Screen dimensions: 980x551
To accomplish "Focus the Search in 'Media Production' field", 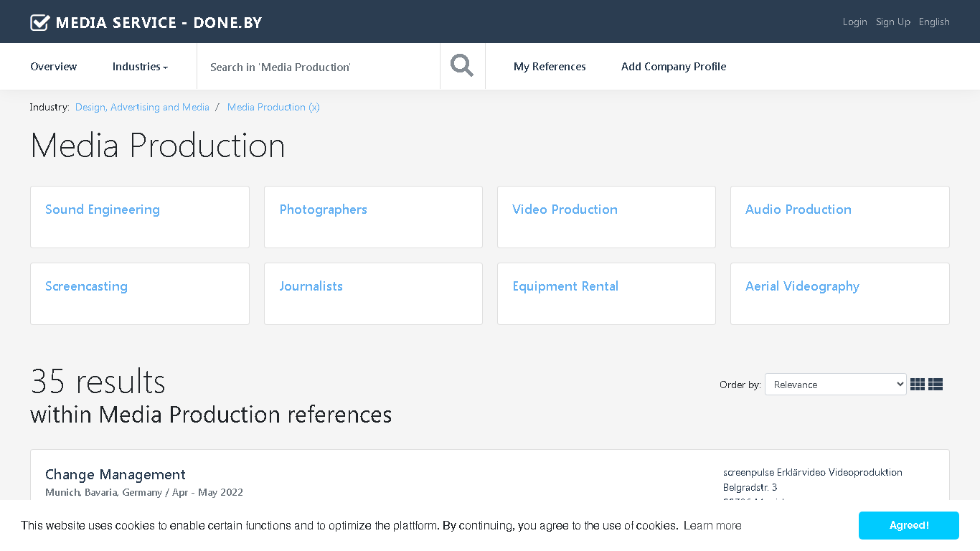I will [319, 67].
